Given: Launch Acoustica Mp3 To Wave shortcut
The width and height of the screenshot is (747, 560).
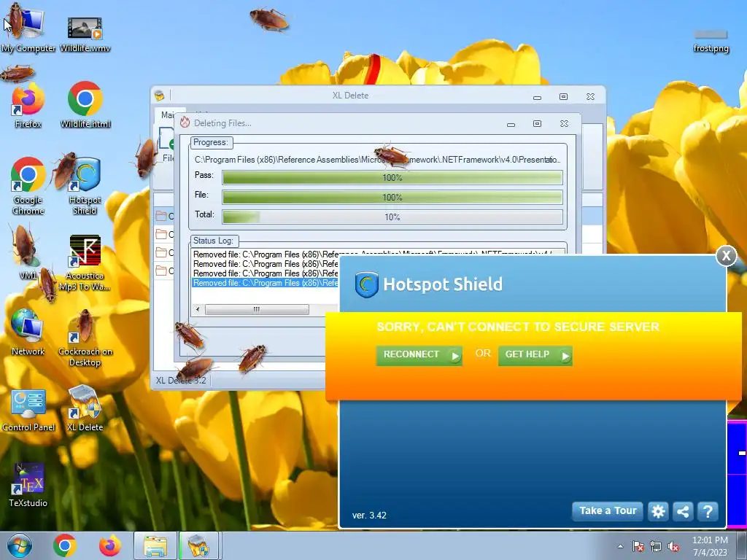Looking at the screenshot, I should [85, 262].
